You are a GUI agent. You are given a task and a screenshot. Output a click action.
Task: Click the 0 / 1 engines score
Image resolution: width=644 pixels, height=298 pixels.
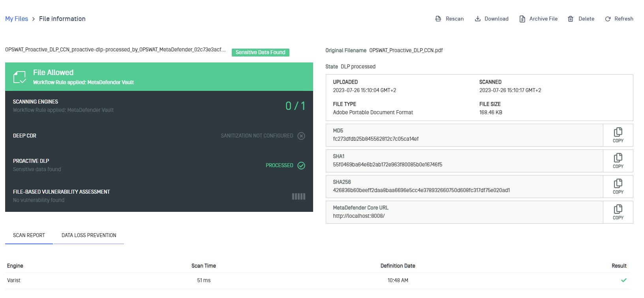295,106
